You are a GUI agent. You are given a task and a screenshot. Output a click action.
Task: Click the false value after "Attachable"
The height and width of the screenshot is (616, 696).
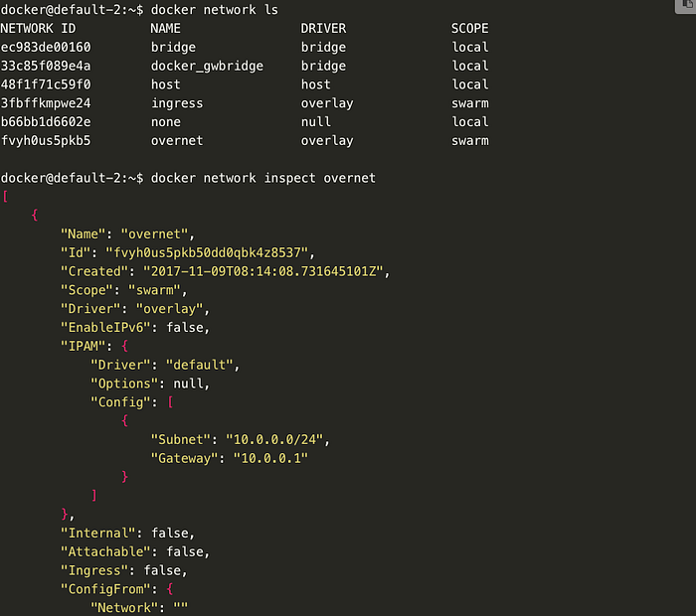point(185,551)
